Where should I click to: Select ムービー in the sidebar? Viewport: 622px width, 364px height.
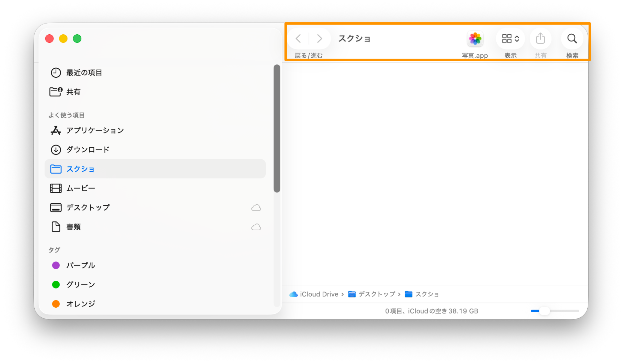tap(81, 188)
